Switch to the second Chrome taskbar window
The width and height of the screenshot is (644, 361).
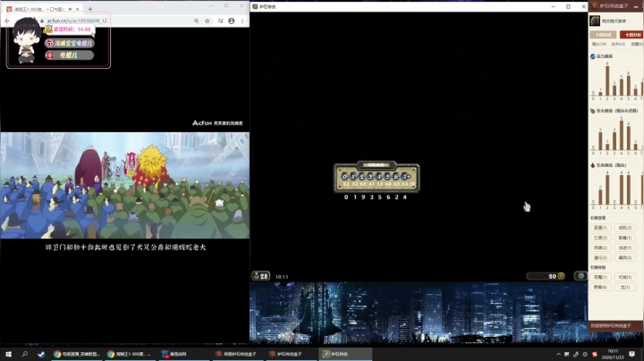pyautogui.click(x=130, y=354)
